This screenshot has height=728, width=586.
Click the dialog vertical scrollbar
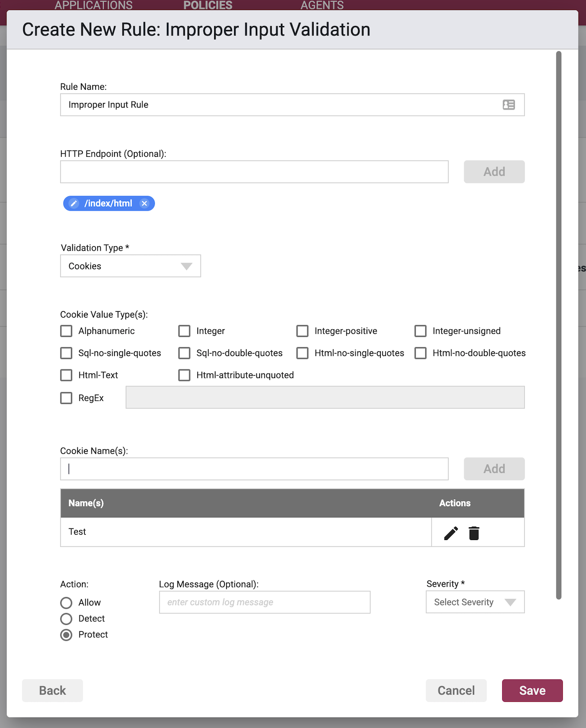pyautogui.click(x=559, y=326)
